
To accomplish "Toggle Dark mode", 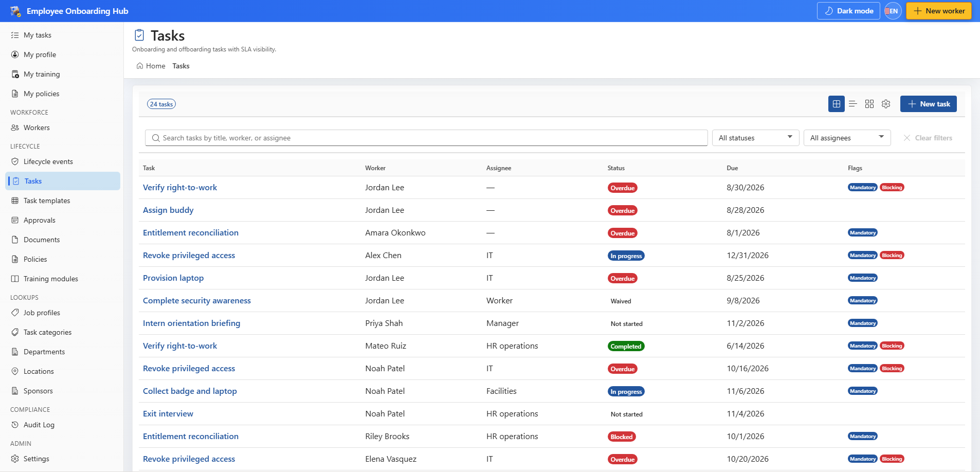I will [848, 11].
